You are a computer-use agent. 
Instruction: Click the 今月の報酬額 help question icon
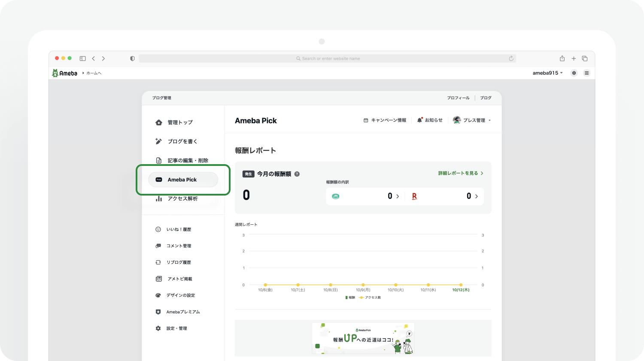(297, 174)
